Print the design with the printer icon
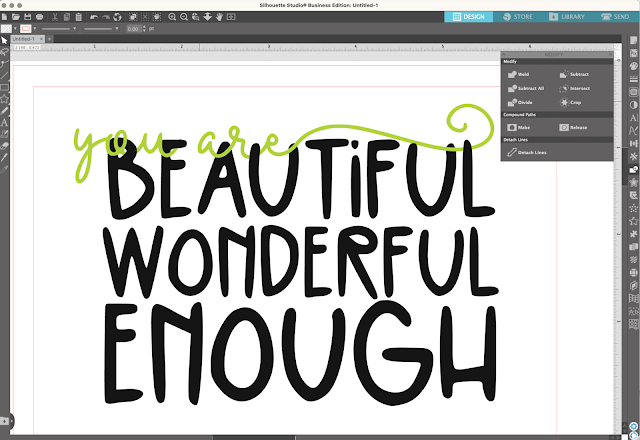Viewport: 640px width, 440px height. (x=40, y=17)
